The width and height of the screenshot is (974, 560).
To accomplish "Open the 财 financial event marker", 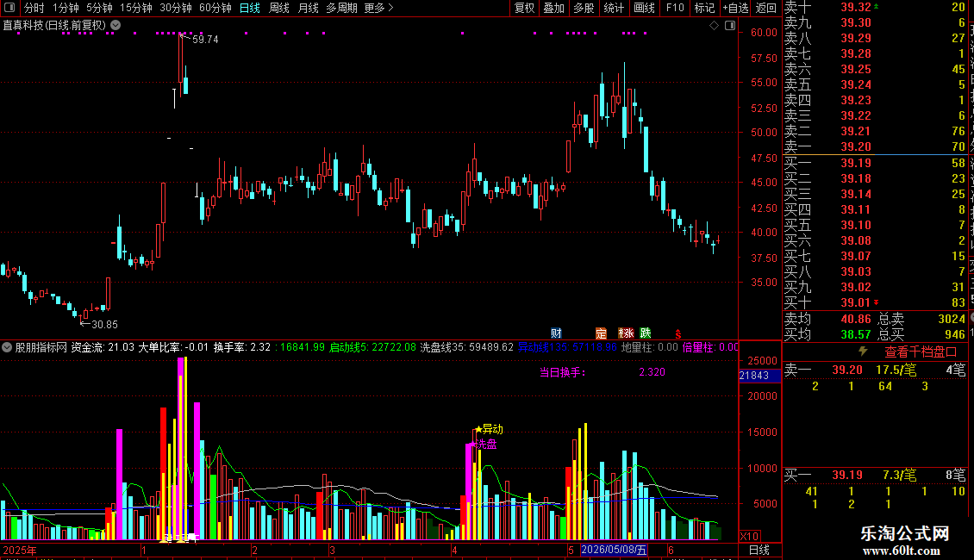I will (556, 333).
